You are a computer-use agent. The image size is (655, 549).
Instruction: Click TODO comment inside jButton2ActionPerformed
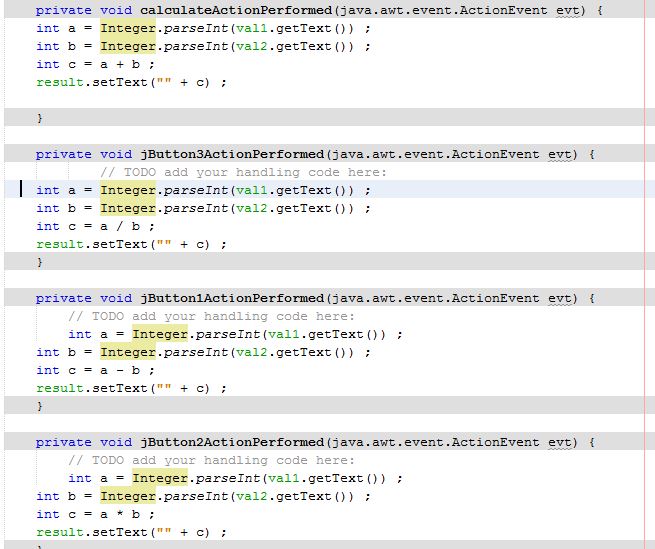211,460
